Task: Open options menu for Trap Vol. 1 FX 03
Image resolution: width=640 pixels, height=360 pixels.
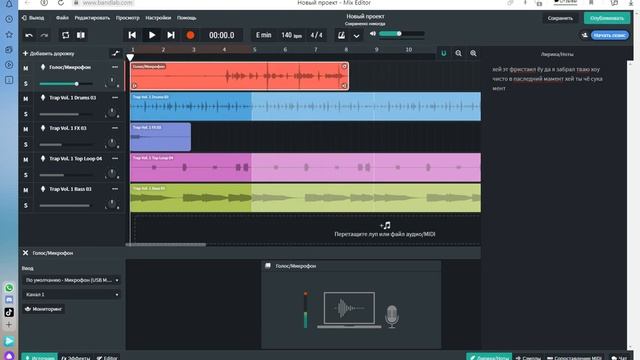Action: [x=115, y=128]
